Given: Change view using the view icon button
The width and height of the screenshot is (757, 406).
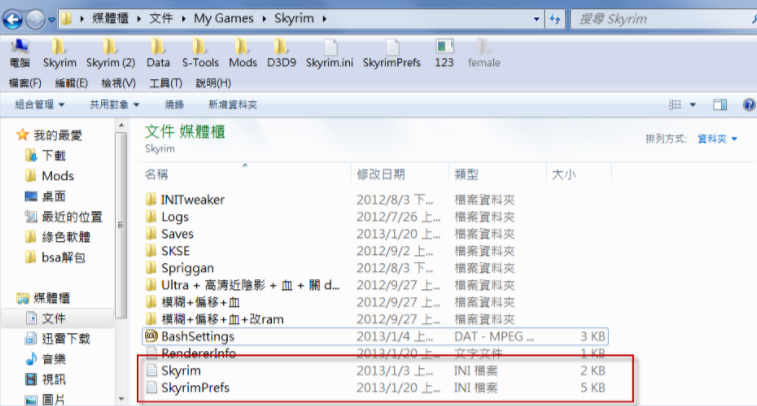Looking at the screenshot, I should pyautogui.click(x=675, y=104).
